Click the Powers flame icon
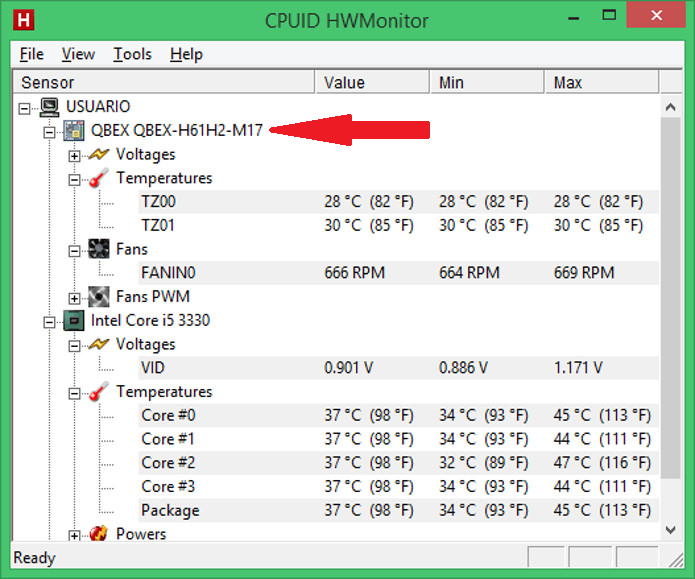 click(x=98, y=533)
